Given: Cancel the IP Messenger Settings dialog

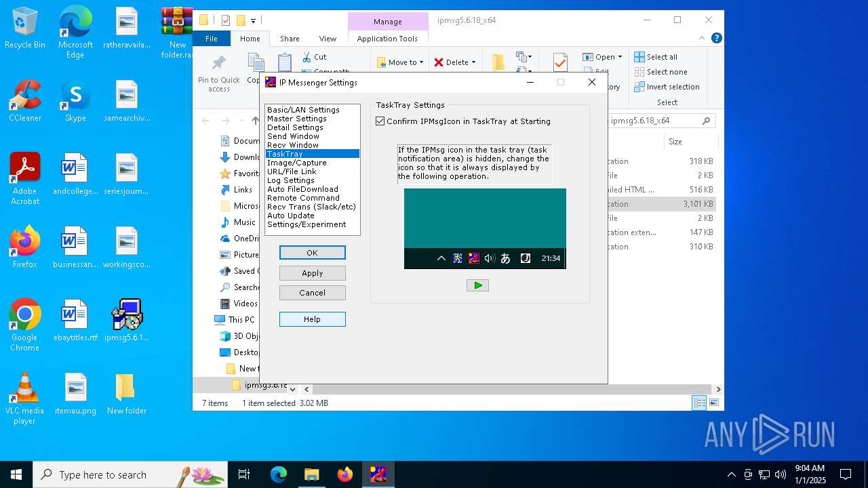Looking at the screenshot, I should click(x=312, y=293).
